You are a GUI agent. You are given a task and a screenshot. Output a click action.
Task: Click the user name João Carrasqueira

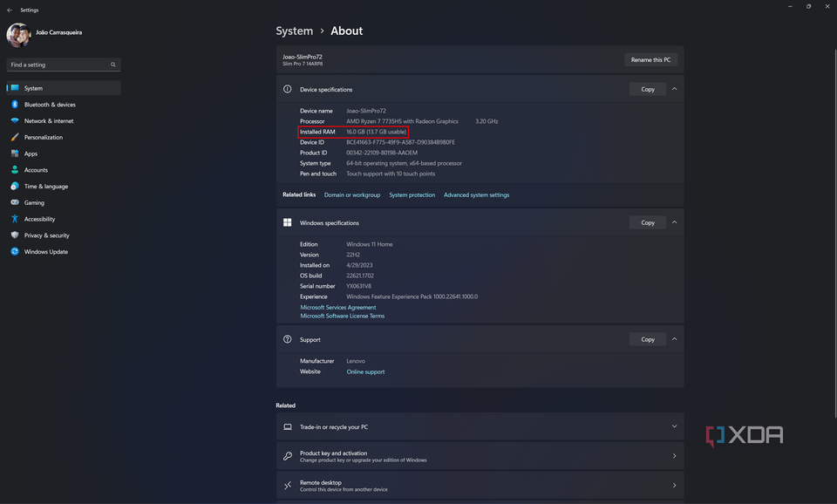(58, 32)
